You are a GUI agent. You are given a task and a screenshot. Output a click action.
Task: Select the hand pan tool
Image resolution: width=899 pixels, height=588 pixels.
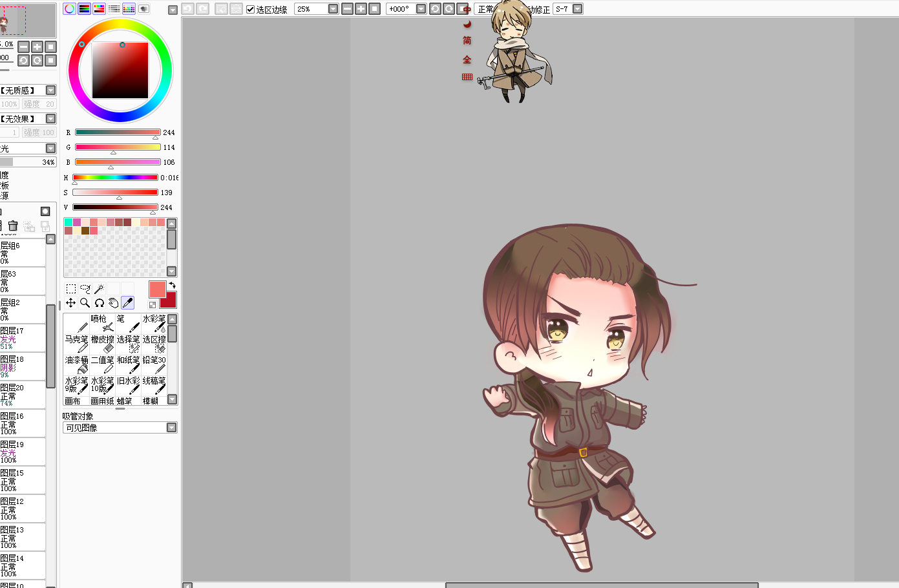click(114, 302)
